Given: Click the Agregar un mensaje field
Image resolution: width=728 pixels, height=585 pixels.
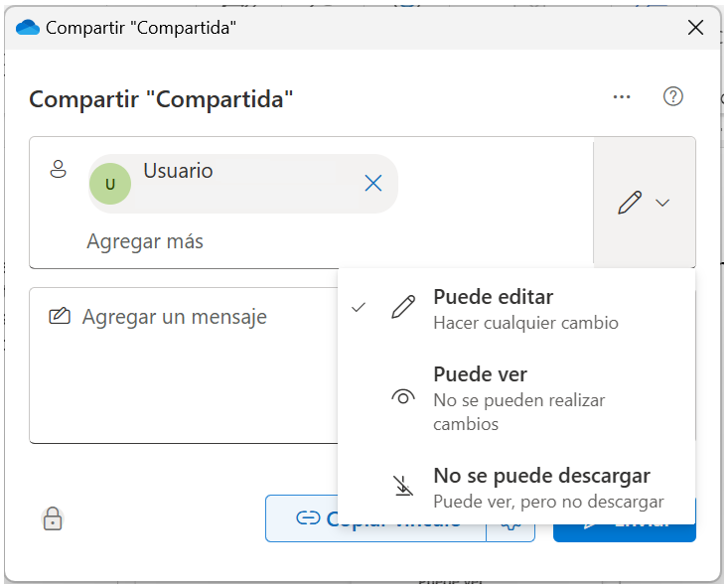Looking at the screenshot, I should (x=186, y=365).
